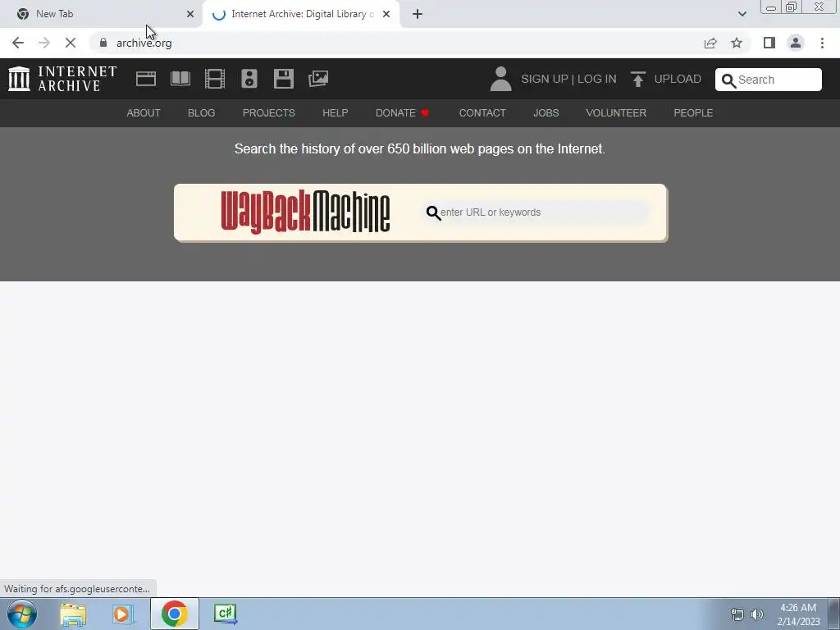
Task: Click the Chrome taskbar icon
Action: (x=174, y=614)
